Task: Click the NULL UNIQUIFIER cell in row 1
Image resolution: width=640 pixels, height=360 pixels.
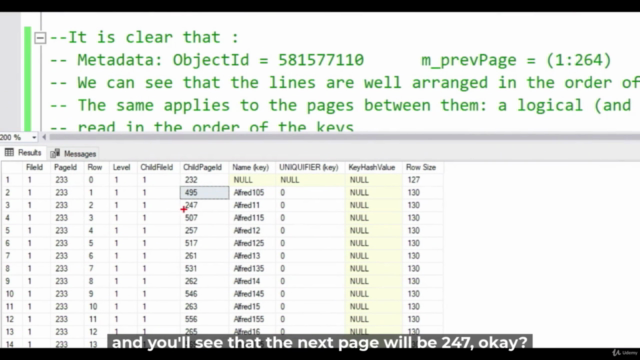Action: tap(311, 180)
